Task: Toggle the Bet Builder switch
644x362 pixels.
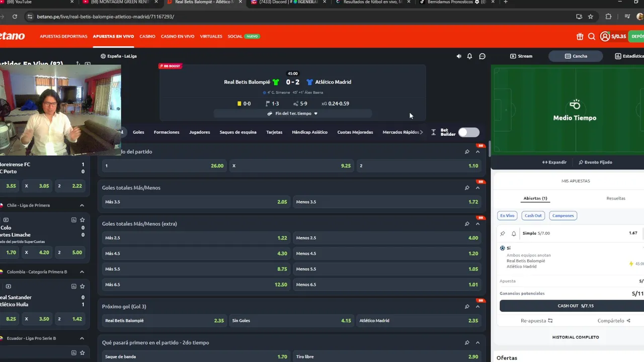Action: 468,132
